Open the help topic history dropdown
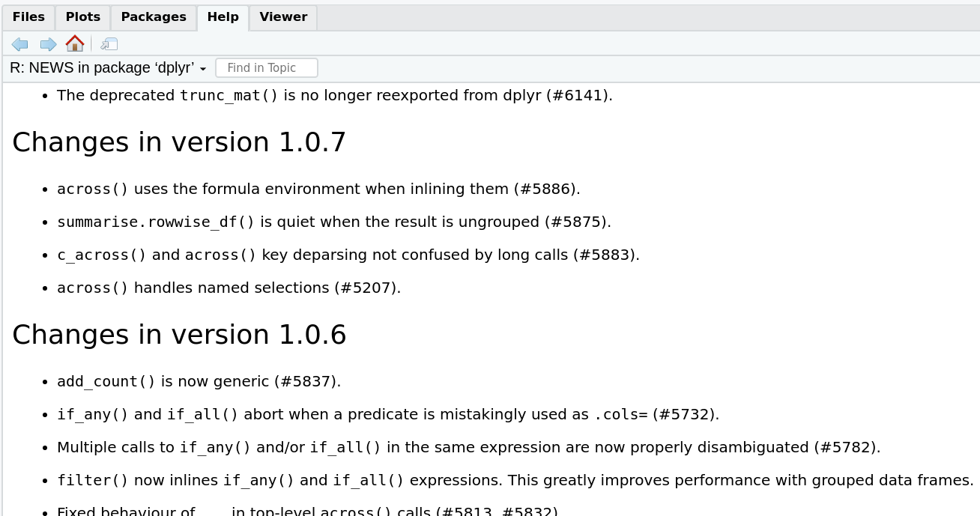Viewport: 980px width, 516px height. pos(108,68)
